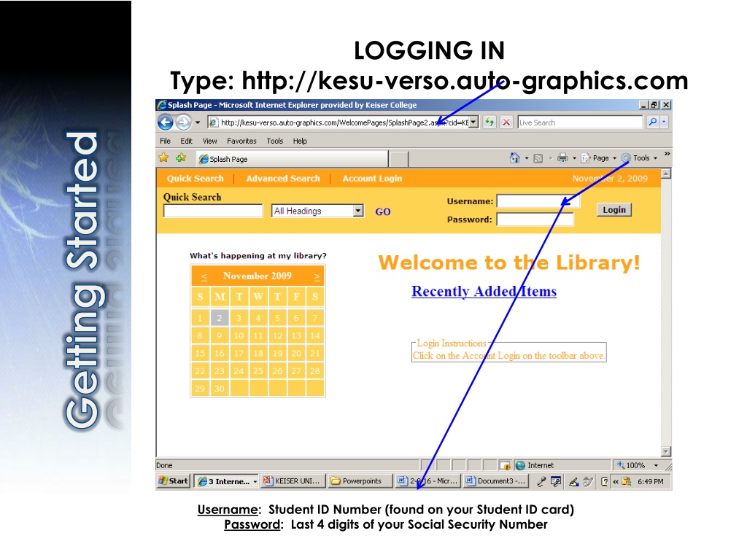Screen dimensions: 747x560
Task: Click the Print icon in command bar
Action: (562, 158)
